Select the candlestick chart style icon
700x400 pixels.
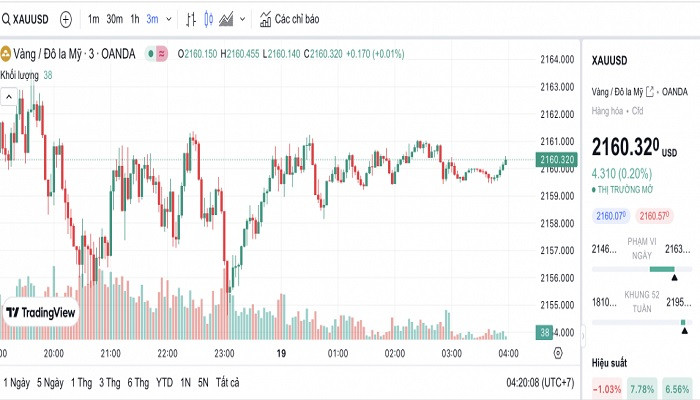point(208,19)
